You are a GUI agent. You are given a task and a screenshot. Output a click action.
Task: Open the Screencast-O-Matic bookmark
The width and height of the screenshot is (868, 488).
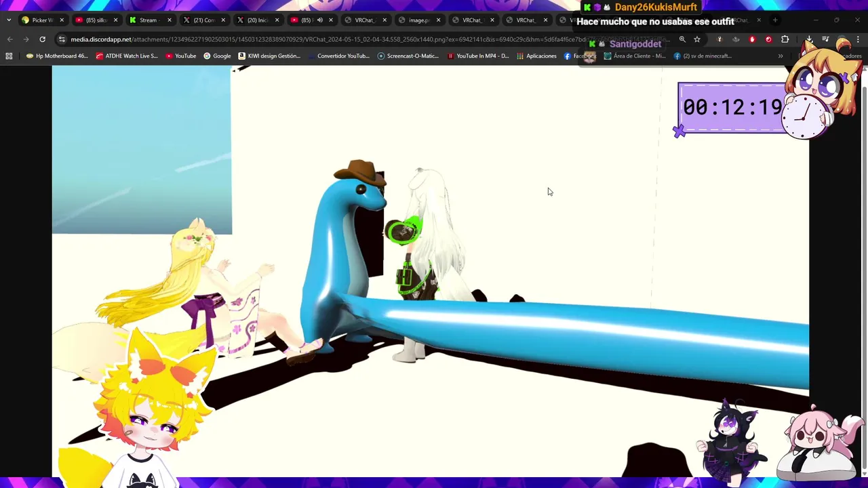(408, 56)
